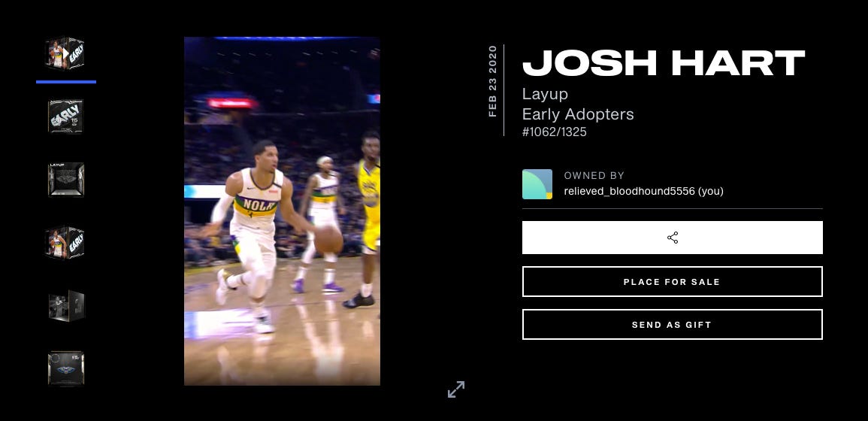Select the Pelicans logo thumbnail
Screen dimensions: 868x421
pos(66,368)
